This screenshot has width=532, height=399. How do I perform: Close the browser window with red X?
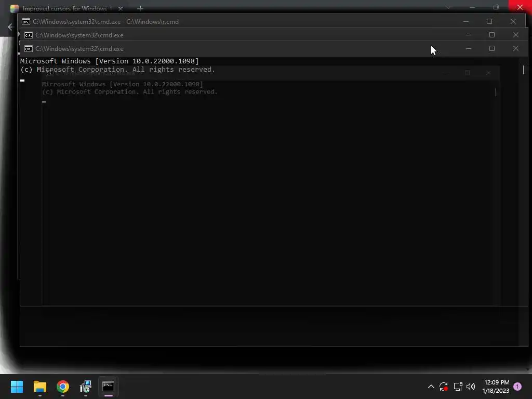coord(520,7)
